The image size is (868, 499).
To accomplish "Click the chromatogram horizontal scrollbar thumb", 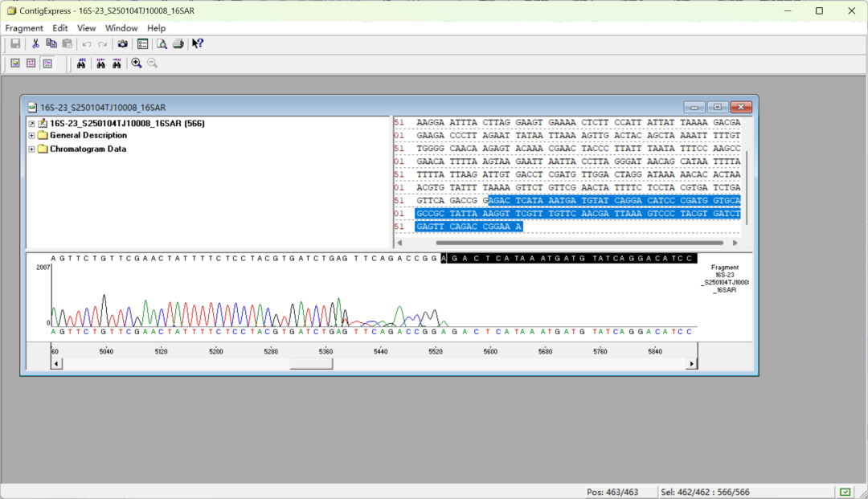I will click(x=311, y=363).
